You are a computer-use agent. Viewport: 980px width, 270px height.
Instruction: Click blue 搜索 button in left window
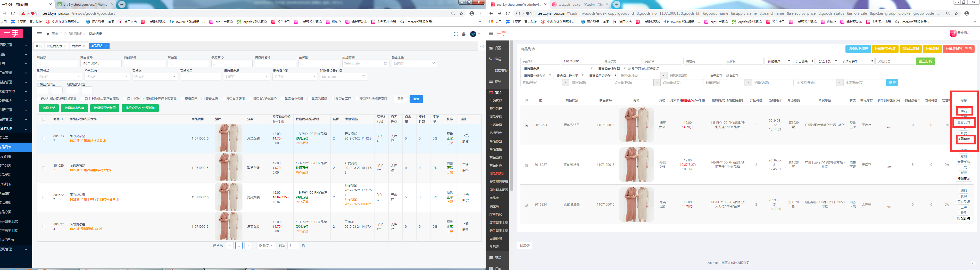click(416, 99)
